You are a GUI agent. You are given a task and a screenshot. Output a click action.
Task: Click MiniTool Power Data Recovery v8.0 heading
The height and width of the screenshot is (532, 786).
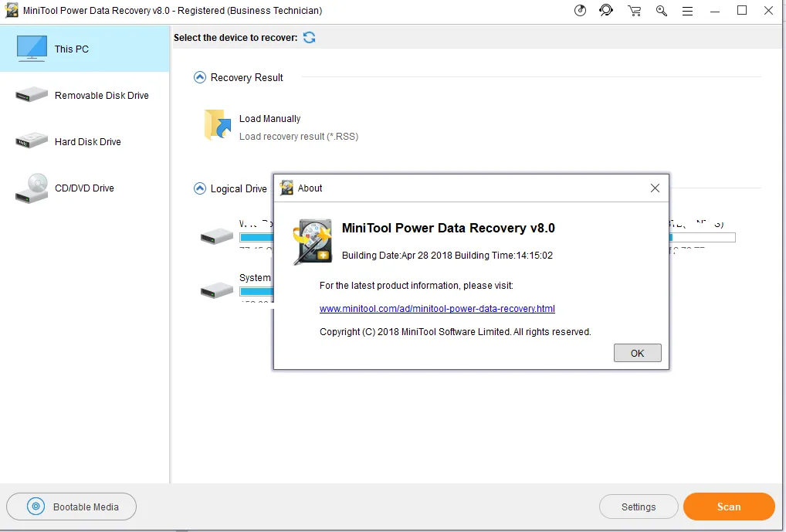(448, 228)
